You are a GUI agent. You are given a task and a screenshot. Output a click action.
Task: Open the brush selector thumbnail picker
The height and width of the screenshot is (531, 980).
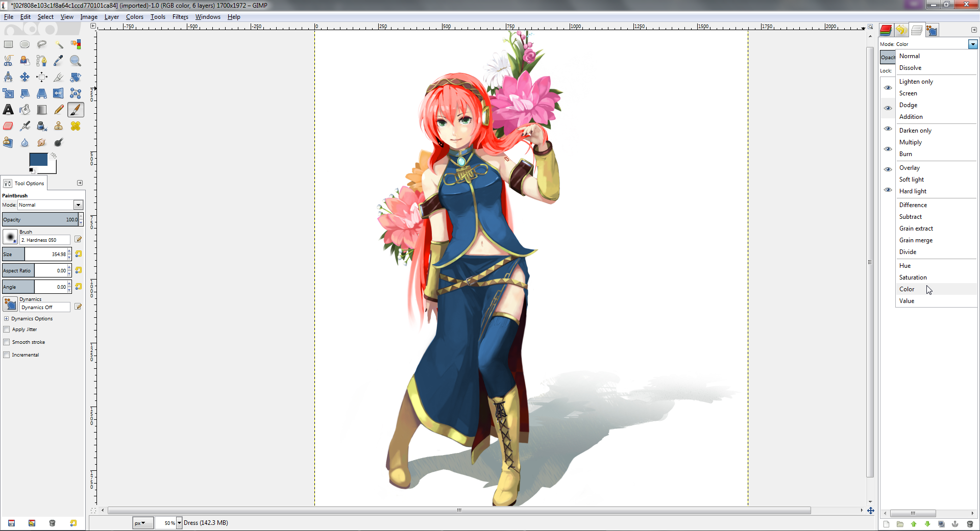(10, 237)
